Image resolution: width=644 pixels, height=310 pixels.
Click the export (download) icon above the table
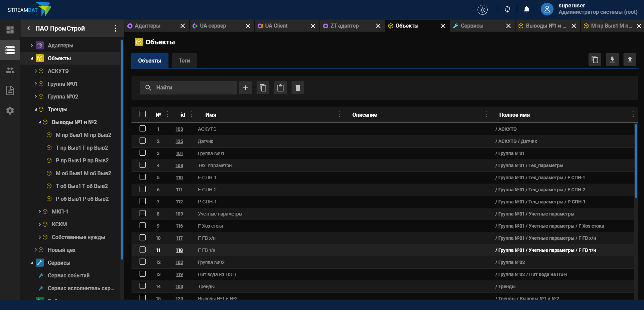tap(612, 60)
